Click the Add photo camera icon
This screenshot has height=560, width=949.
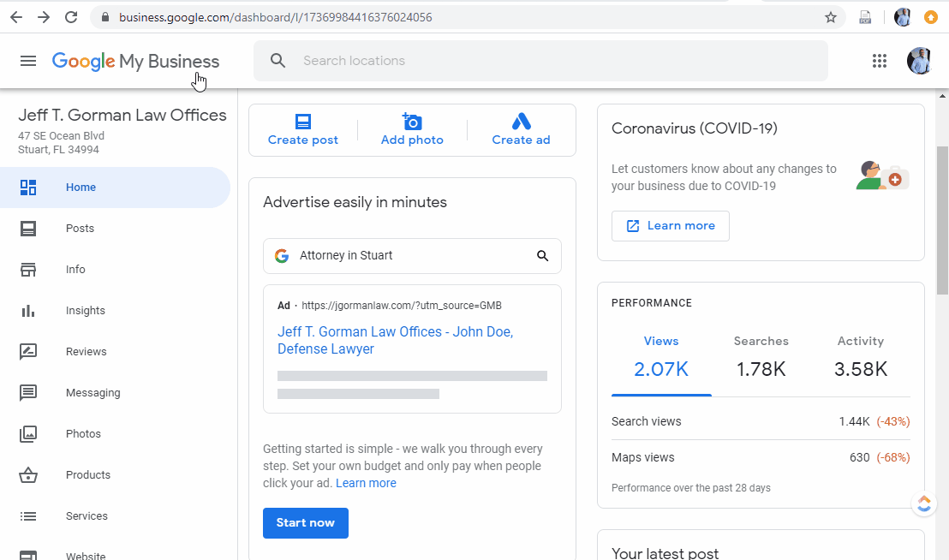click(412, 122)
